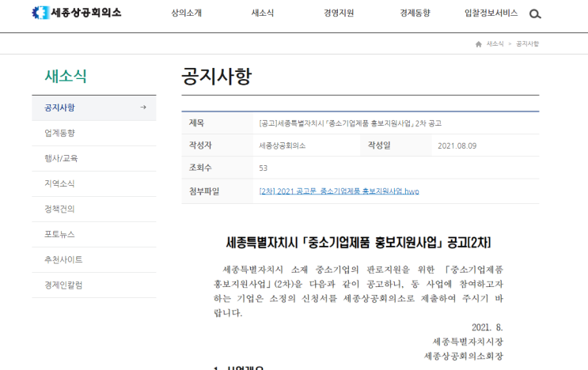Click the signature line 세종상공회의소회장
This screenshot has width=588, height=370.
(464, 356)
